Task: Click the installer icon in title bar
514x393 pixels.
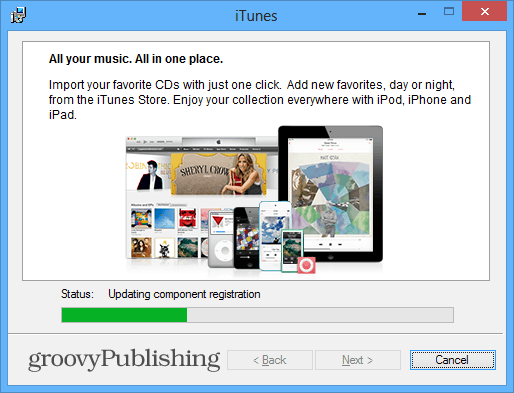Action: [18, 15]
